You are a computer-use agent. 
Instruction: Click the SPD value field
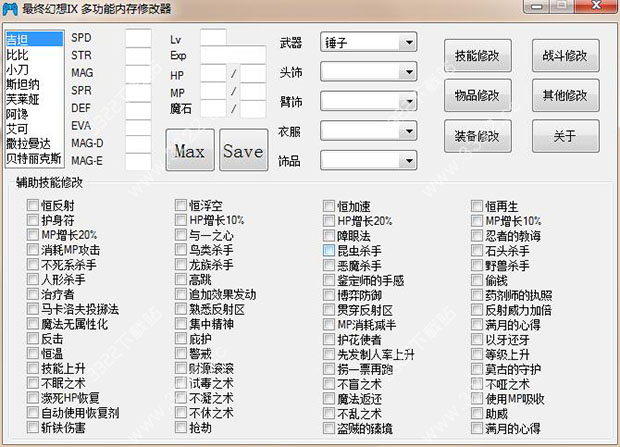[138, 38]
